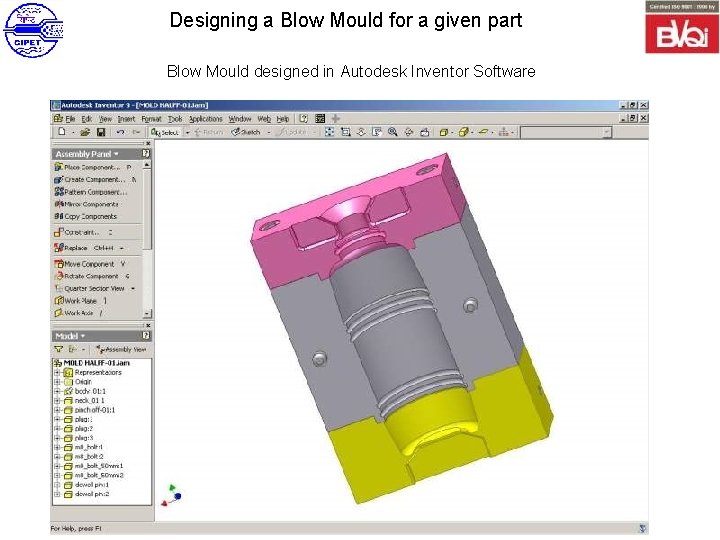Click the magnifier Zoom icon
This screenshot has width=720, height=540.
[x=393, y=132]
